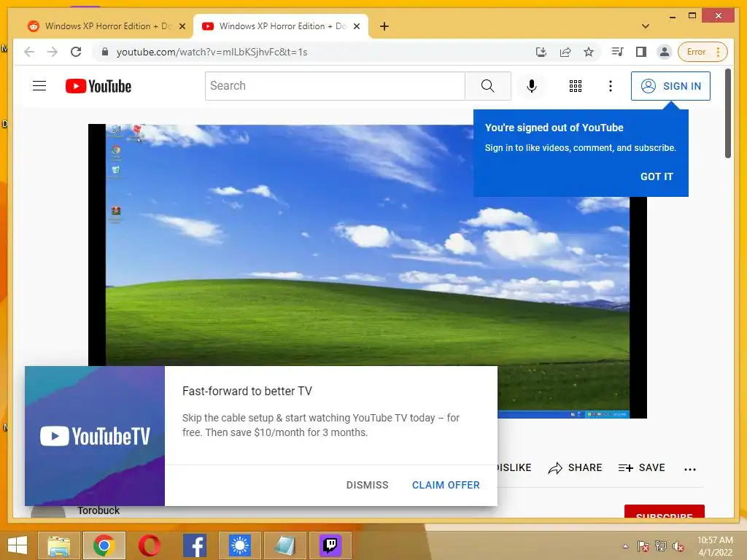
Task: Open File Explorer from taskbar
Action: [58, 545]
